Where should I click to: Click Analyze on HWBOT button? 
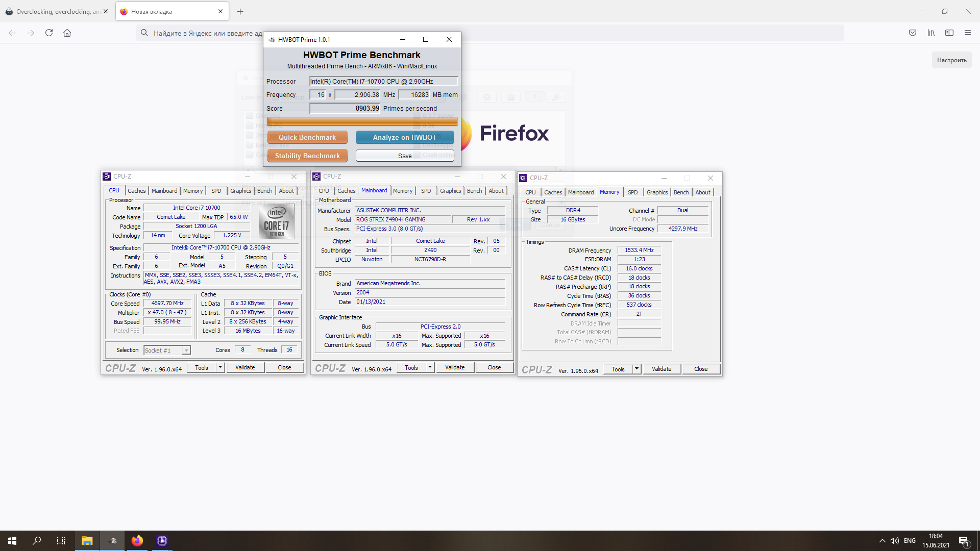[x=405, y=137]
